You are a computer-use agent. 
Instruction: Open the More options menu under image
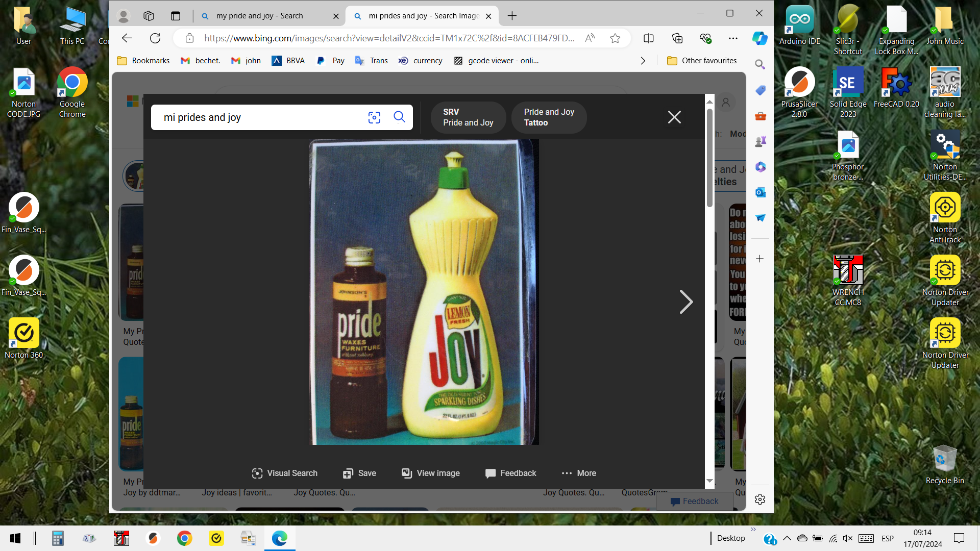tap(579, 473)
